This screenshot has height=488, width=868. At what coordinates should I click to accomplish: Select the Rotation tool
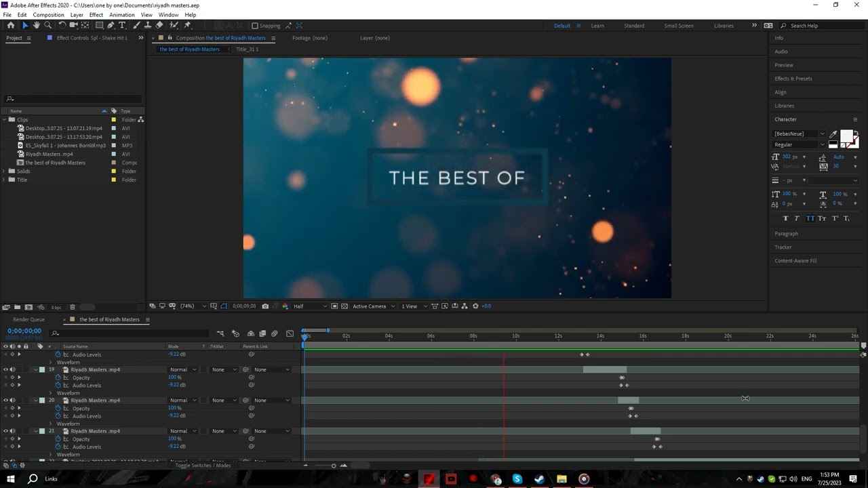(62, 25)
